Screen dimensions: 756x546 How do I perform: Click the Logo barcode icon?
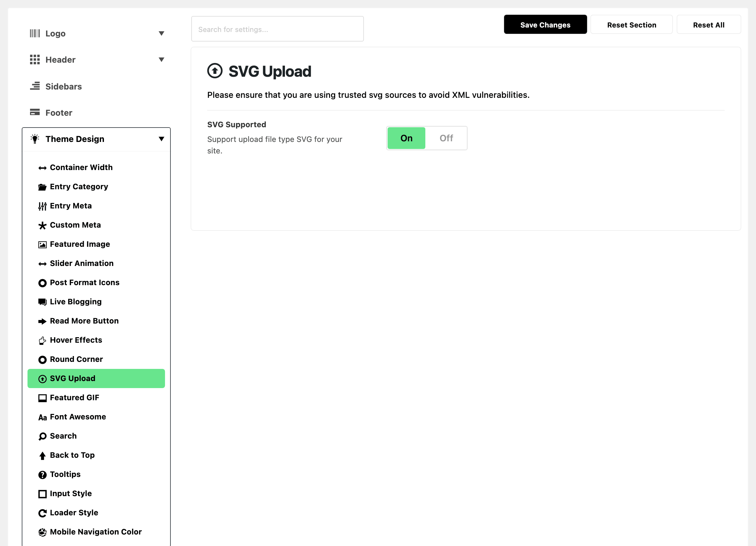point(35,33)
